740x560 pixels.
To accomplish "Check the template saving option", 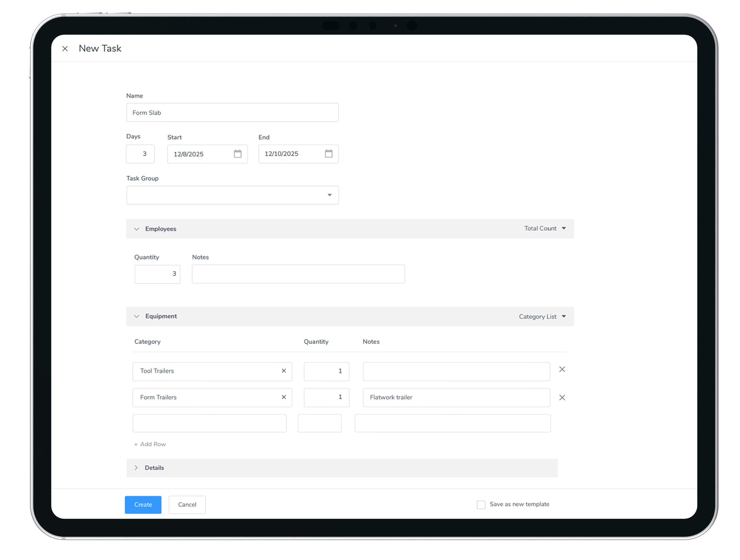I will (x=481, y=504).
